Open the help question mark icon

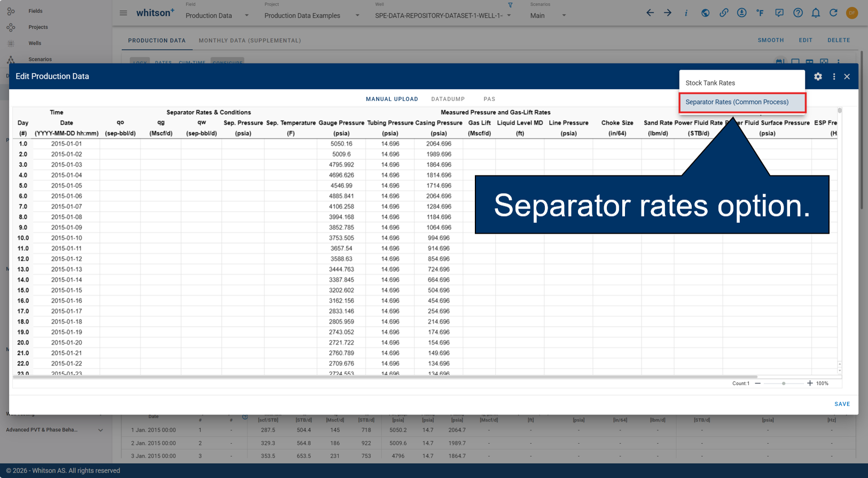[x=797, y=13]
